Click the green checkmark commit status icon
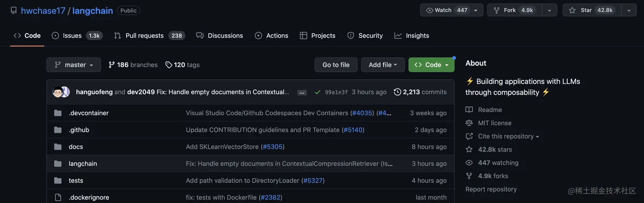The image size is (644, 203). pos(317,92)
